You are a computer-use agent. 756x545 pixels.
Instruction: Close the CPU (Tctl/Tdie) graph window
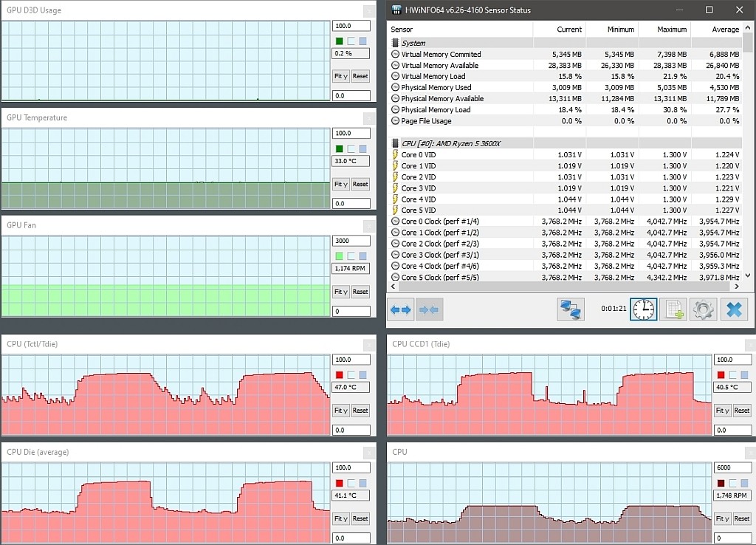[x=369, y=344]
